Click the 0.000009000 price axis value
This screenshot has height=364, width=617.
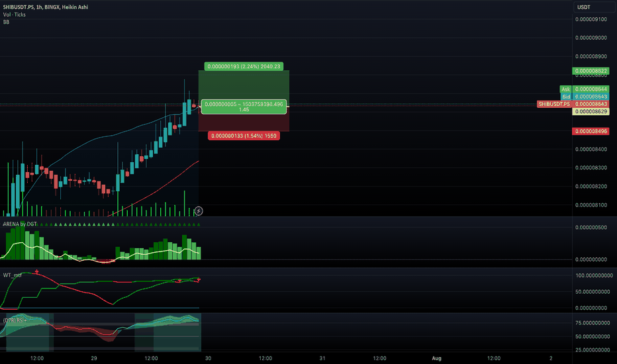click(x=591, y=38)
